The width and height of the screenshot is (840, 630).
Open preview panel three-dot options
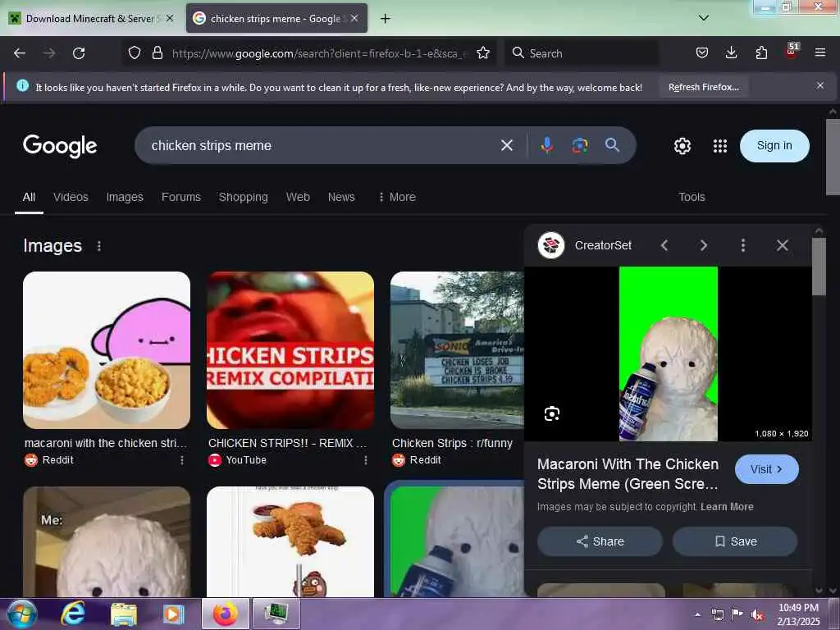[x=742, y=245]
